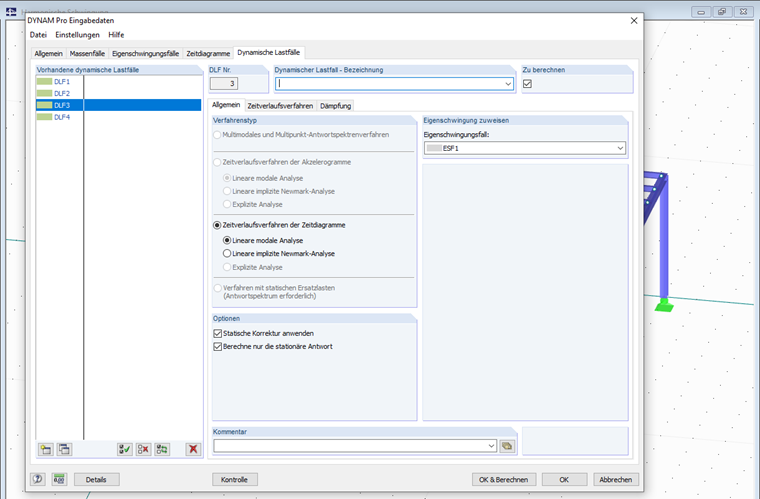The height and width of the screenshot is (499, 760).
Task: Check all dynamic load cases for calculation
Action: (125, 449)
